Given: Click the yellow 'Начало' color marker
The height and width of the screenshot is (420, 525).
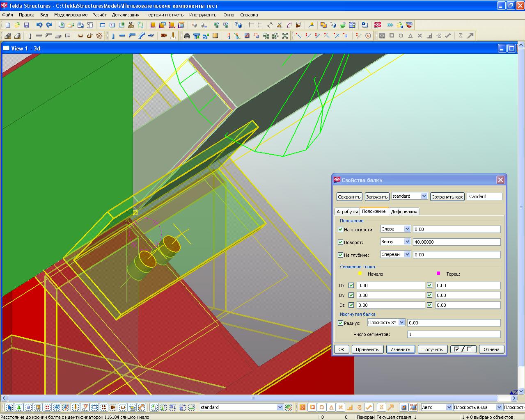Looking at the screenshot, I should click(360, 274).
